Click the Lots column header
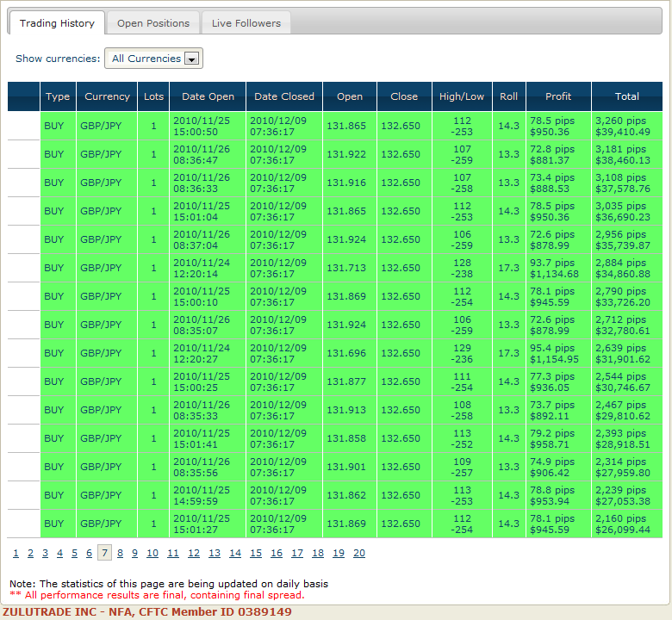Viewport: 672px width, 620px height. [x=153, y=96]
